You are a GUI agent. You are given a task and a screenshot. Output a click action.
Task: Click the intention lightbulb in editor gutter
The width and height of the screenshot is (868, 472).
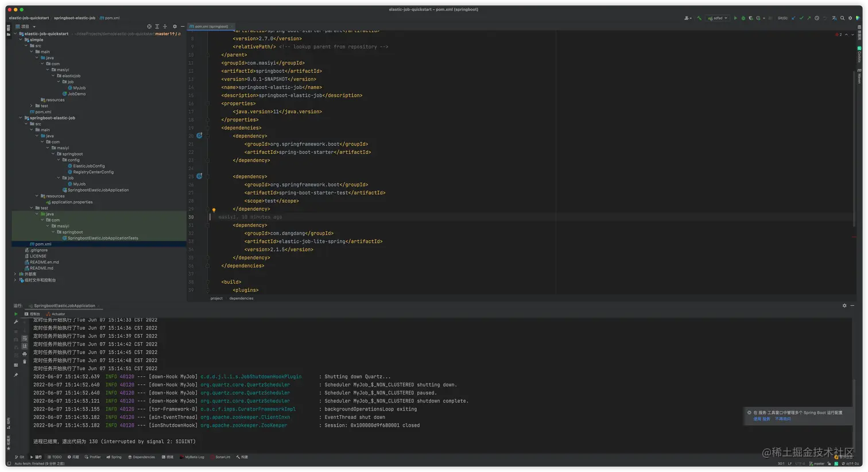pos(214,210)
